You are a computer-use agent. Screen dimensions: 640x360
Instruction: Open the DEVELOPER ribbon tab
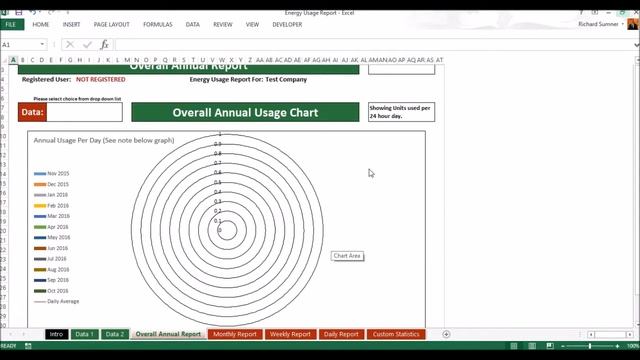point(287,24)
